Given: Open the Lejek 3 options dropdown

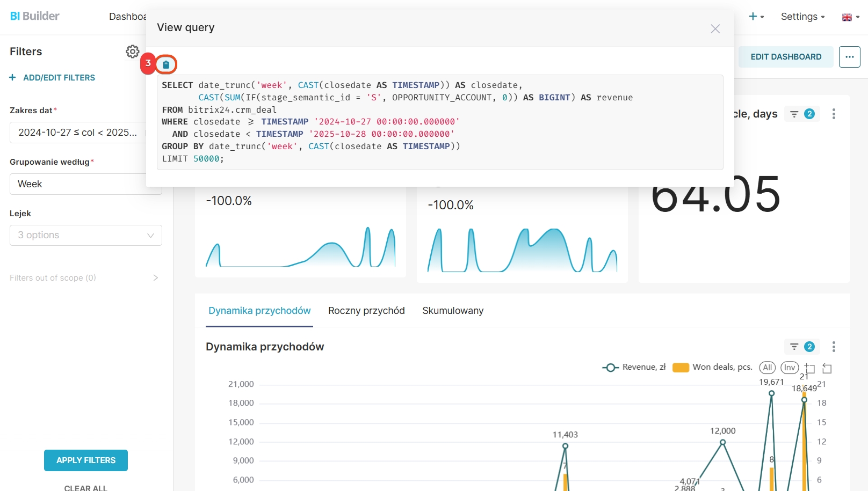Looking at the screenshot, I should 86,235.
